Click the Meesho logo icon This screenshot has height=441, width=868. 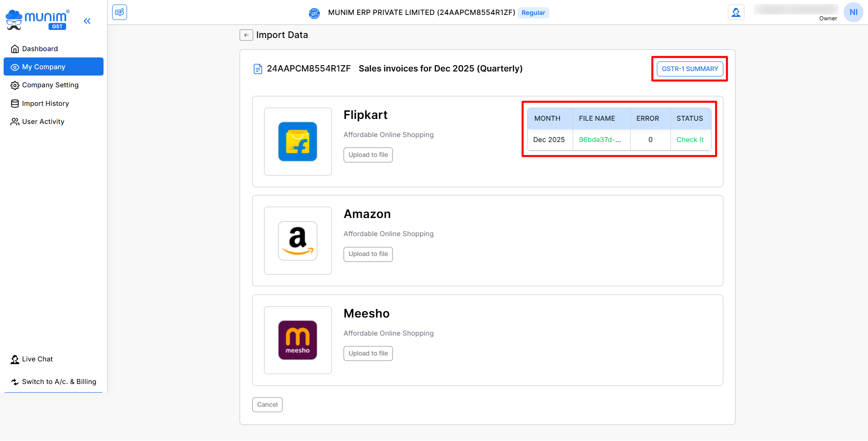297,340
